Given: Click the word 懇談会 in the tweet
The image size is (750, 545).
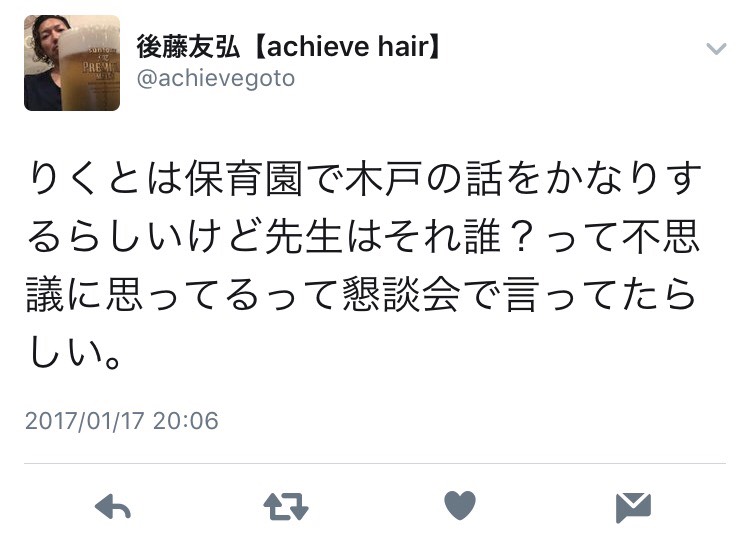Looking at the screenshot, I should [x=402, y=295].
